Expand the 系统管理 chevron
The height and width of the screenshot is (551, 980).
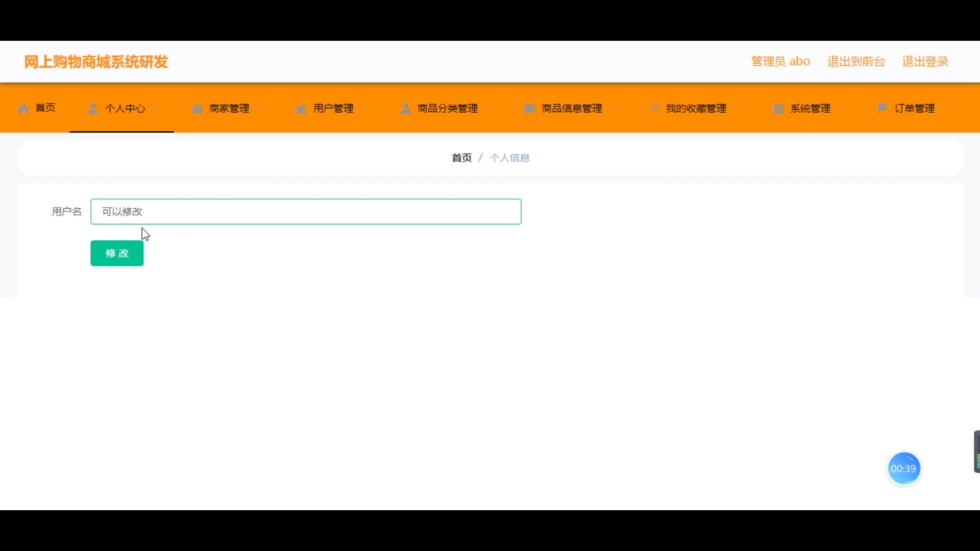click(841, 108)
